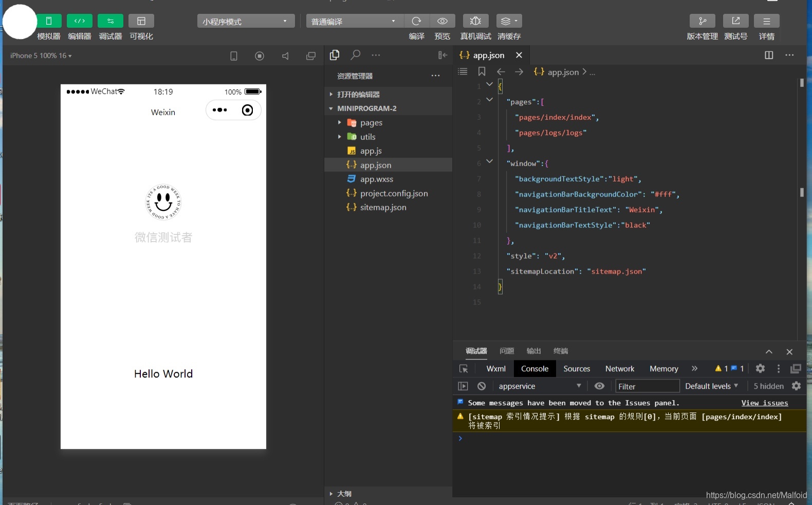The image size is (812, 505).
Task: Select element inspector tool
Action: [464, 369]
